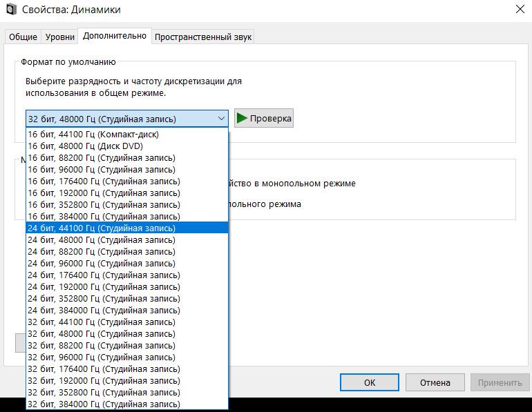Choose 24 бит, 192000 Гц entry

(127, 286)
